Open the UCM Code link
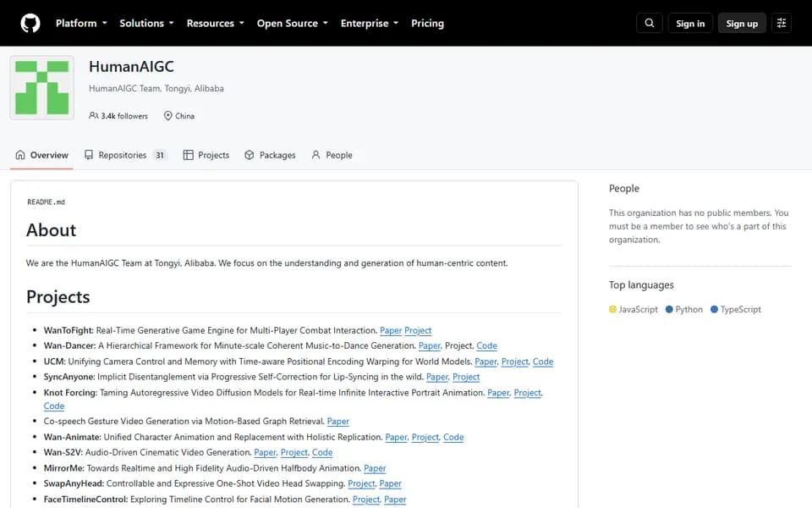 tap(543, 362)
